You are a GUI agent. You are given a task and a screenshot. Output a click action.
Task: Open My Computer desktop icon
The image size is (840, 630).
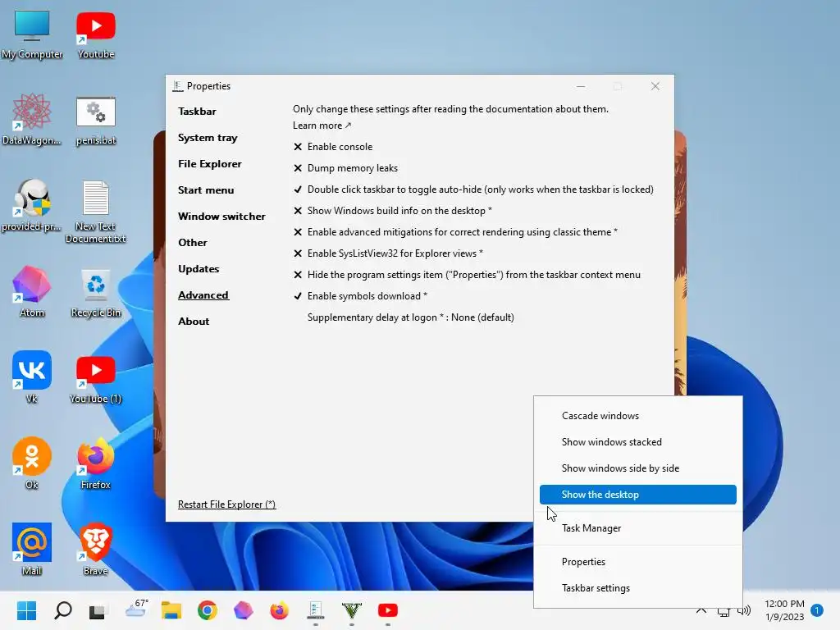(x=32, y=33)
